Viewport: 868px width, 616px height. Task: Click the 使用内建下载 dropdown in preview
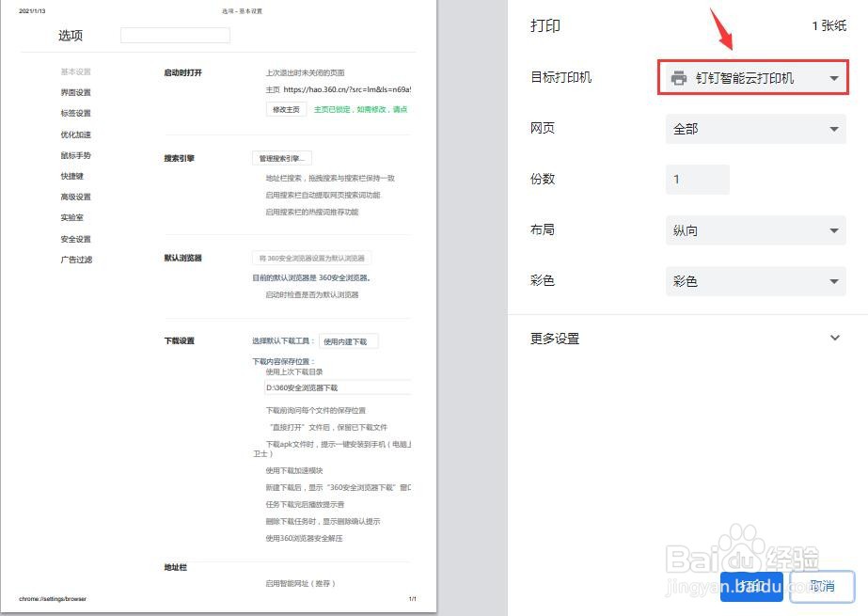pos(348,341)
